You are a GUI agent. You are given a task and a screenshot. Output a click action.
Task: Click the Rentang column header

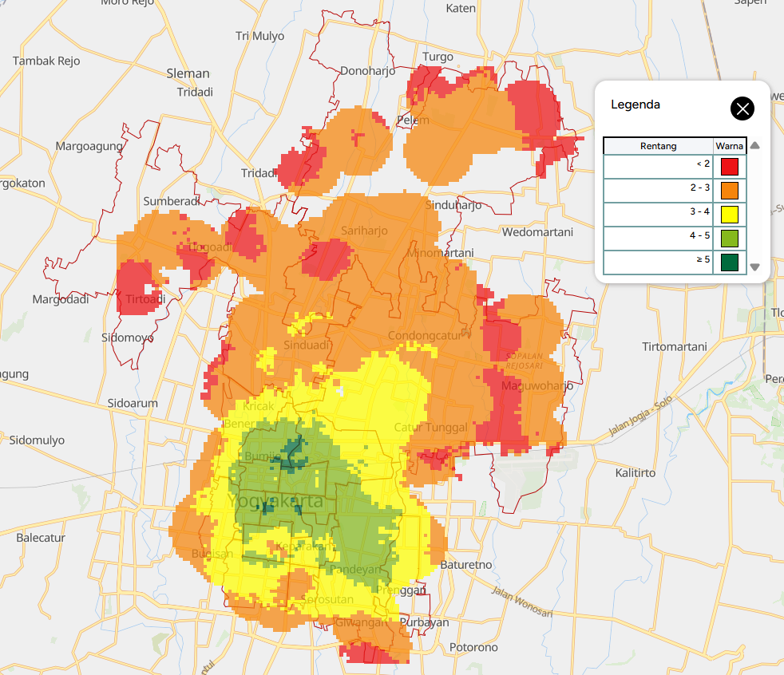click(x=658, y=146)
